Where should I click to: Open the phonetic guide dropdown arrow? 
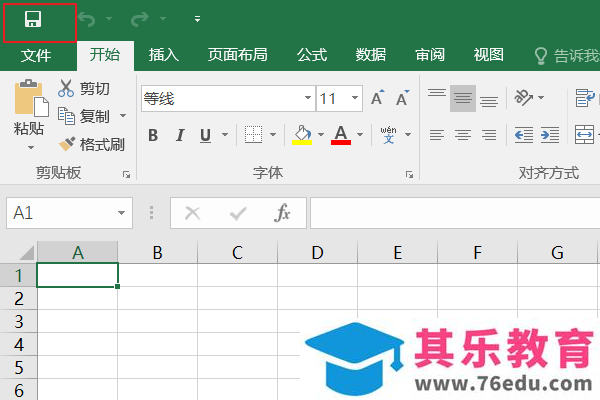(408, 134)
